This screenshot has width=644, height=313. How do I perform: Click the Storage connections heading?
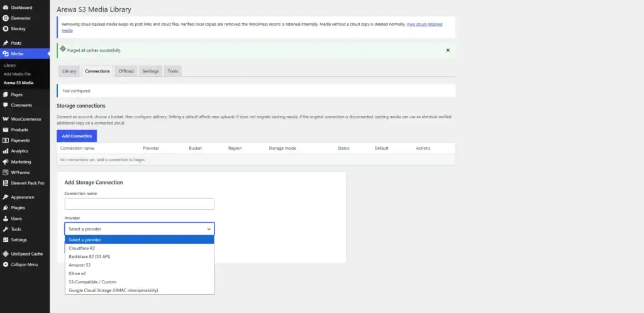coord(81,106)
